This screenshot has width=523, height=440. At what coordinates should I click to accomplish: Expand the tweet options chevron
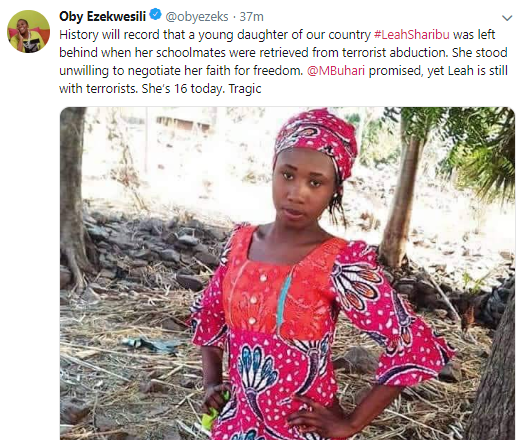[507, 18]
